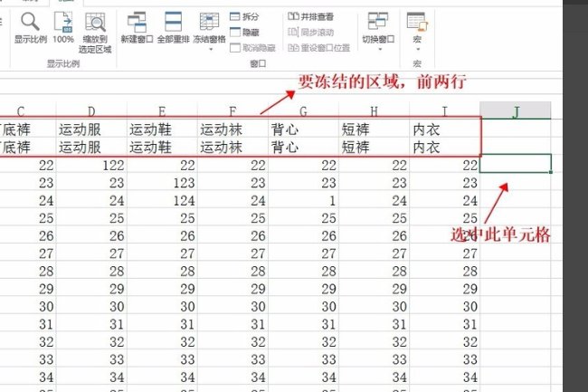Select column G header

(303, 111)
